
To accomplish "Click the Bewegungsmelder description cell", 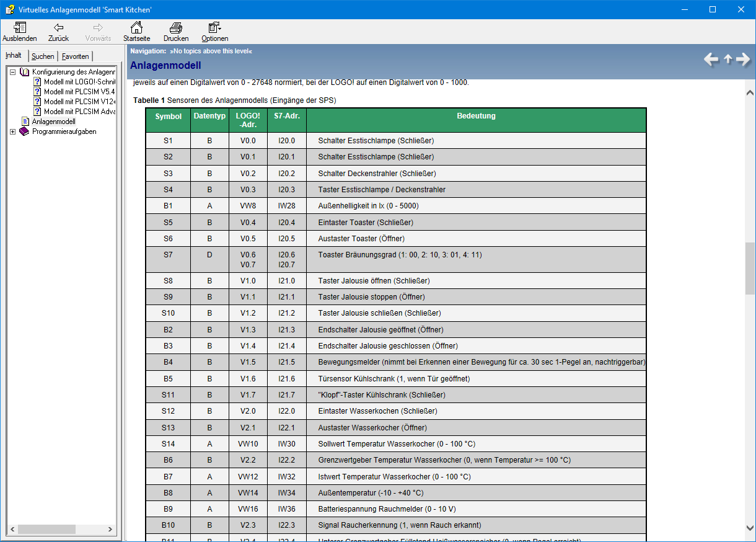I will coord(476,362).
